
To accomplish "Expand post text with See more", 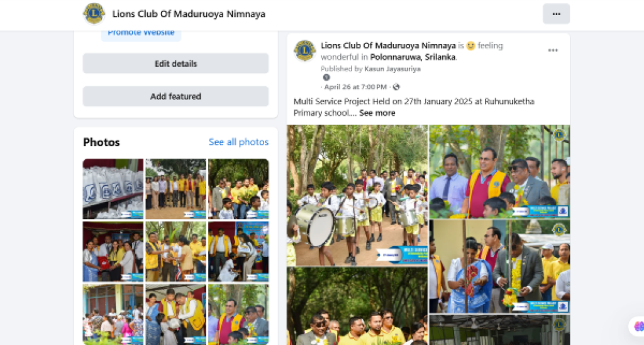I will (x=377, y=113).
